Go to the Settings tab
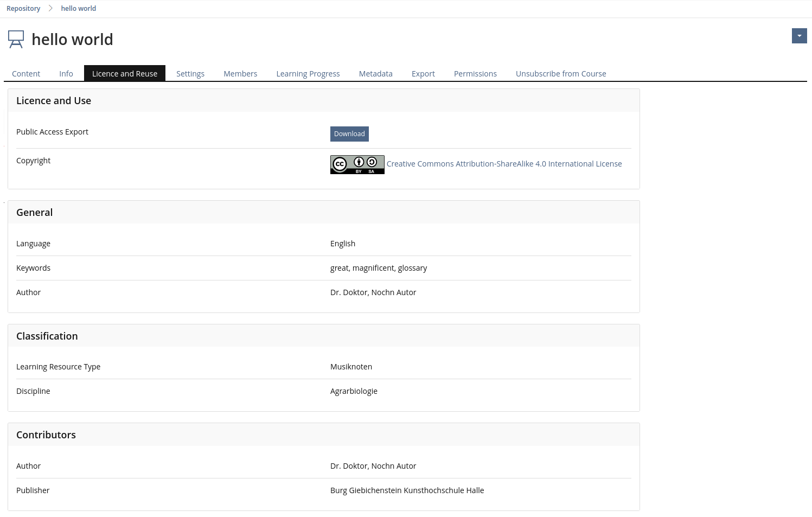Image resolution: width=812 pixels, height=517 pixels. 190,74
